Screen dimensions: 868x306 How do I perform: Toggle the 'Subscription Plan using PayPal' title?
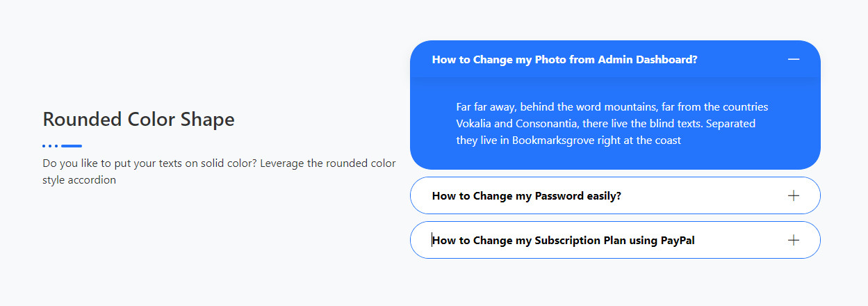(x=563, y=241)
